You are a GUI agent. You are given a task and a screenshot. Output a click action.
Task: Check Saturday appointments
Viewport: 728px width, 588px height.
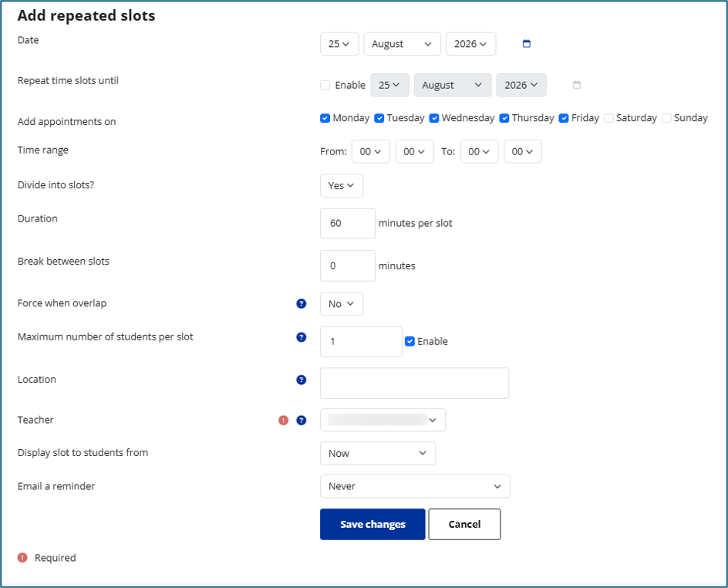coord(608,118)
